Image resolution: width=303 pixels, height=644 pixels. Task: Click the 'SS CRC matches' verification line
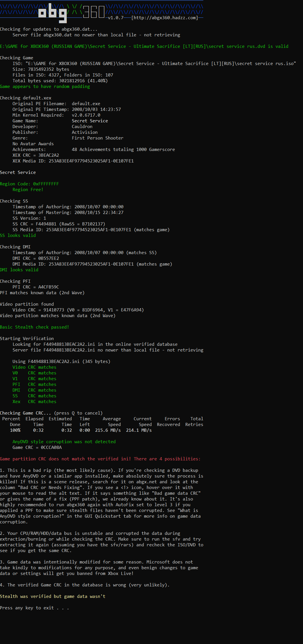click(x=34, y=396)
